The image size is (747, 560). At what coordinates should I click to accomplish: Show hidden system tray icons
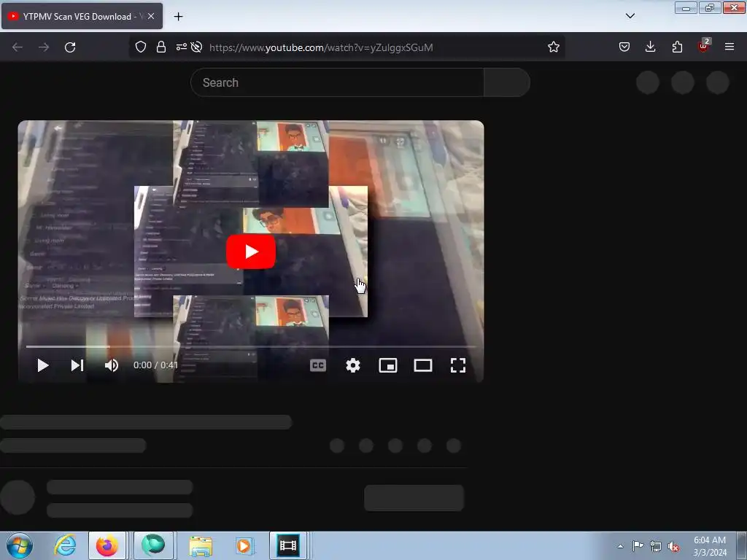[x=620, y=546]
